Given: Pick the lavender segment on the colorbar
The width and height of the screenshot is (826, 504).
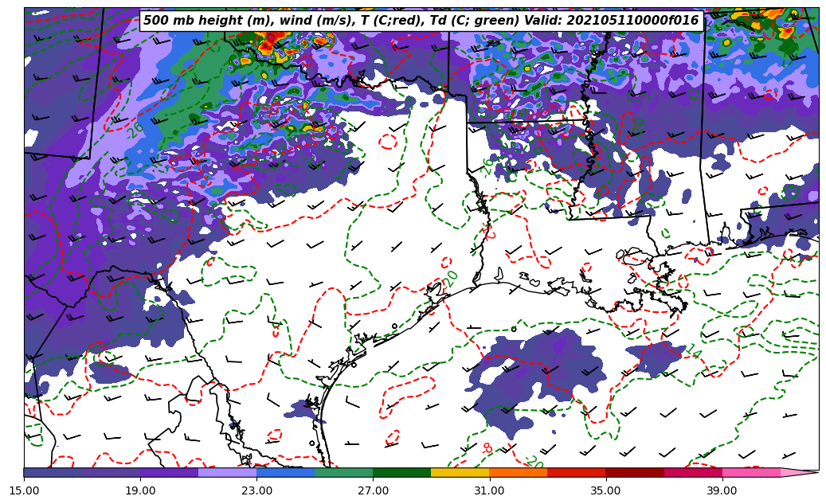Looking at the screenshot, I should click(x=227, y=472).
